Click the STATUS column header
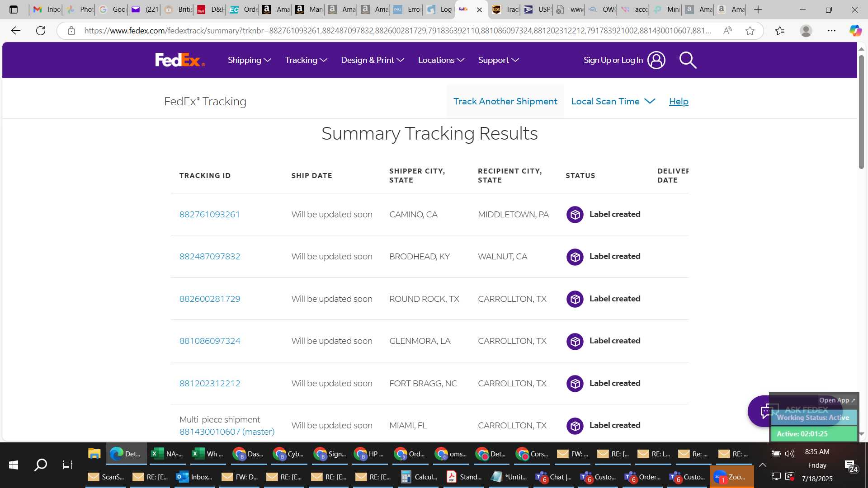 [x=580, y=176]
